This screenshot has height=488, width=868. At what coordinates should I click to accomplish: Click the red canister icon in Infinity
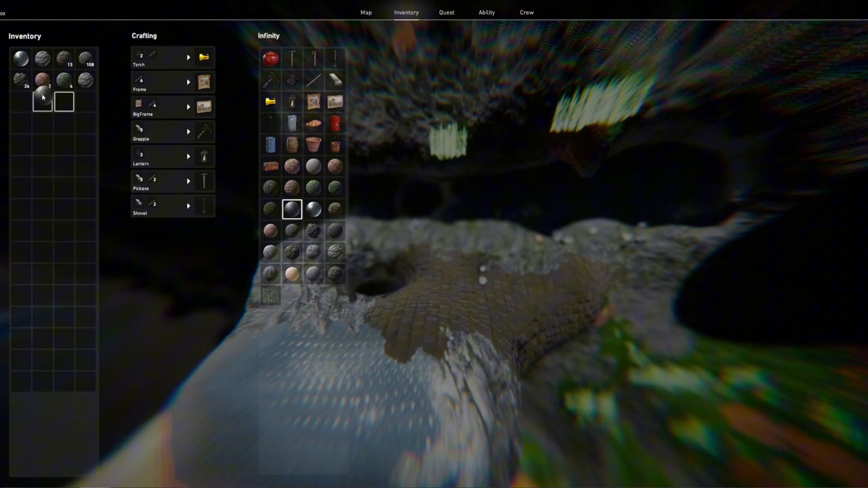coord(335,123)
